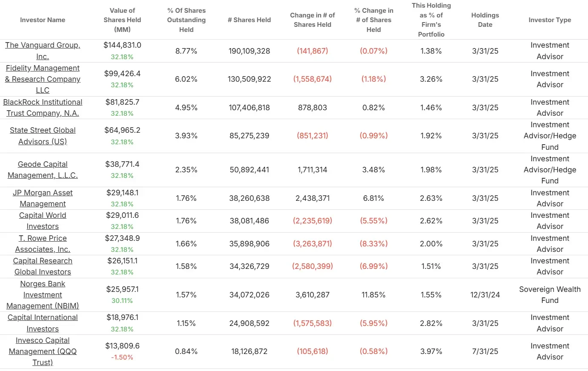Click % Change in # of Shares Held header
This screenshot has width=588, height=371.
(374, 20)
